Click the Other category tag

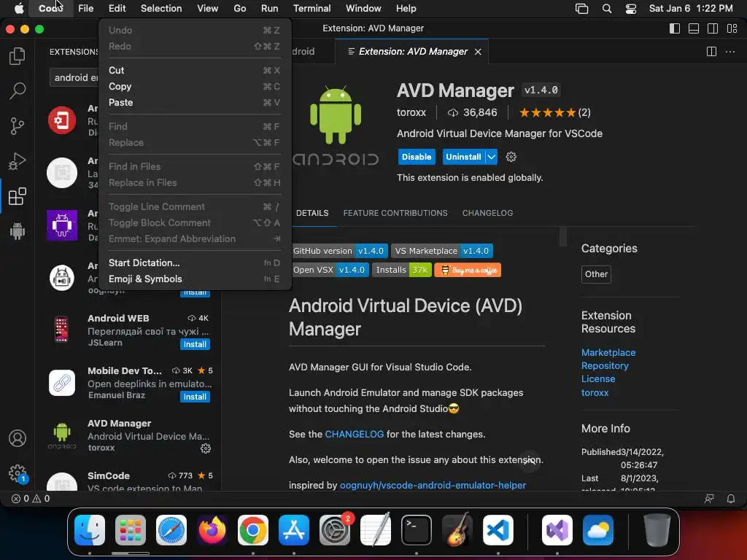(x=596, y=274)
